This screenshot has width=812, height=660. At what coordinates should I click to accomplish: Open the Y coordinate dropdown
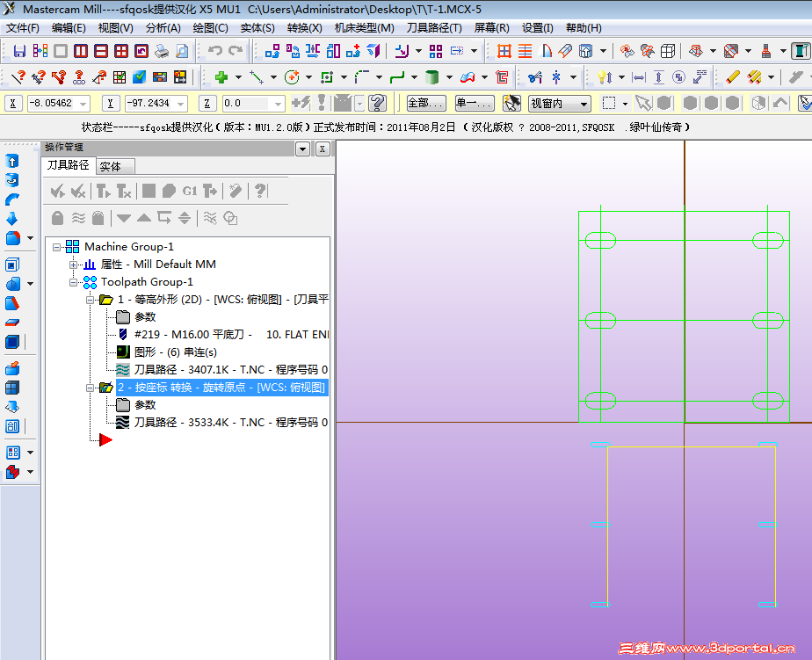[181, 104]
